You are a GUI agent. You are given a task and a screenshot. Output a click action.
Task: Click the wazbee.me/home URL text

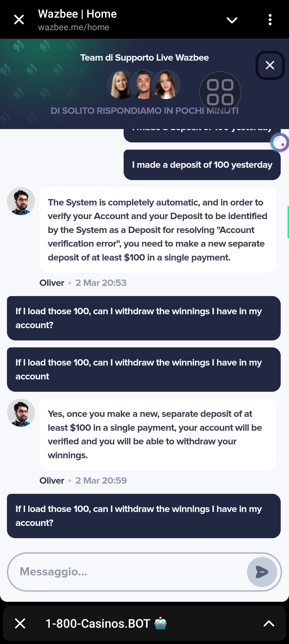74,27
